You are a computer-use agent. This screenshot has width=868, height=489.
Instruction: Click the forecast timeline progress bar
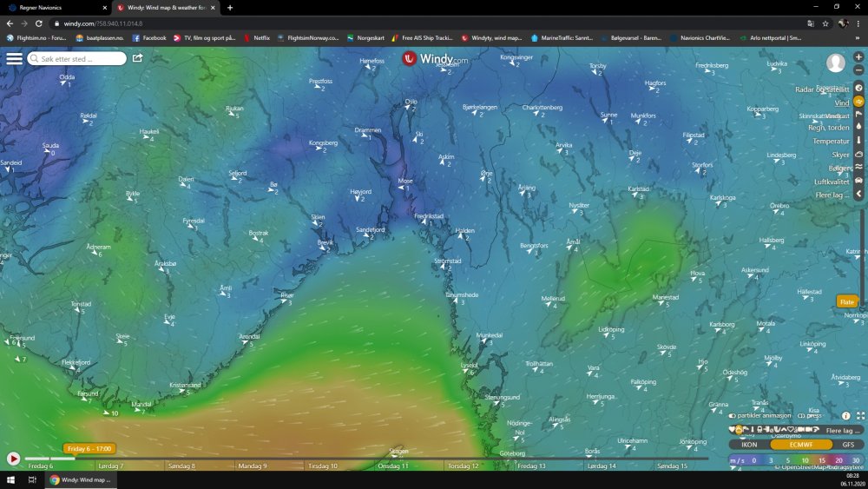[366, 459]
